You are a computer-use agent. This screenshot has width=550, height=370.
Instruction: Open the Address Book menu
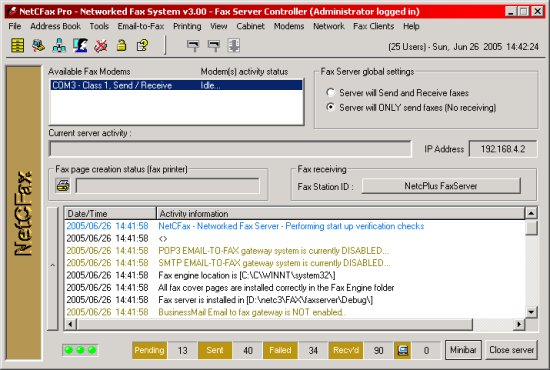tap(55, 26)
